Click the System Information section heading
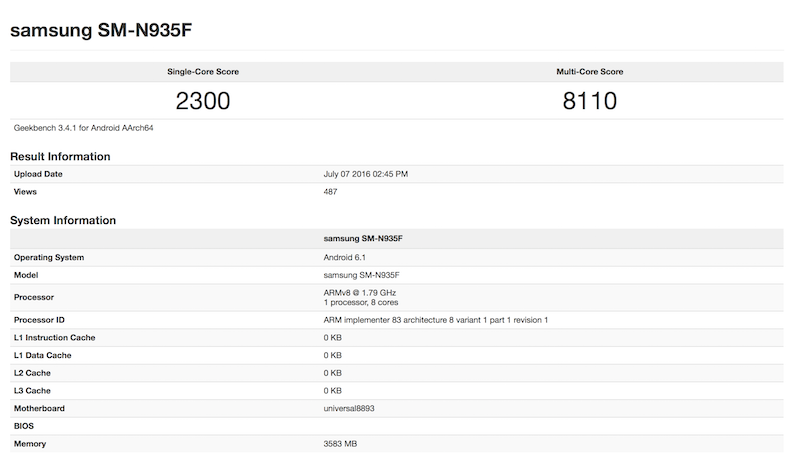Screen dimensions: 800x458 pos(63,220)
